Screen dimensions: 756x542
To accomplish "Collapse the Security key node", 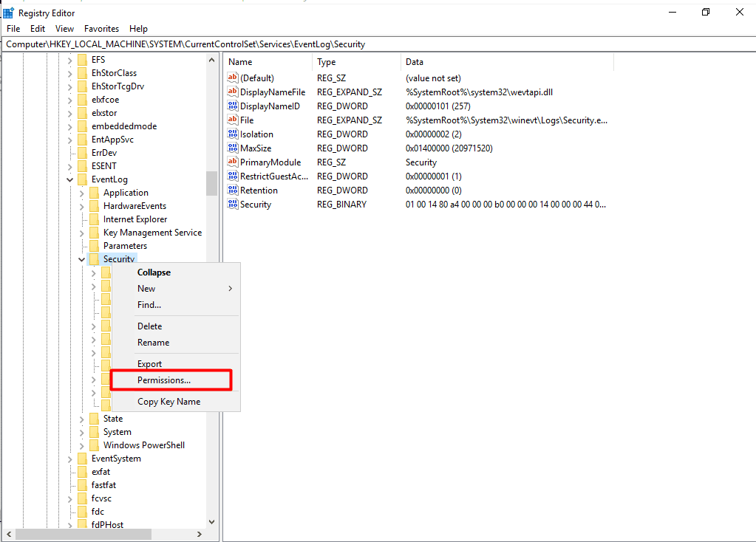I will [81, 259].
